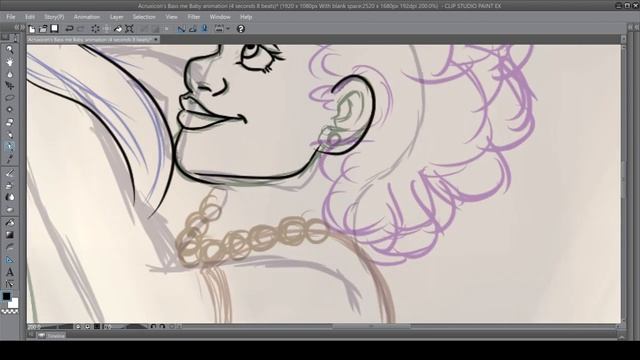
Task: Click the rotate left icon below canvas
Action: pyautogui.click(x=153, y=327)
